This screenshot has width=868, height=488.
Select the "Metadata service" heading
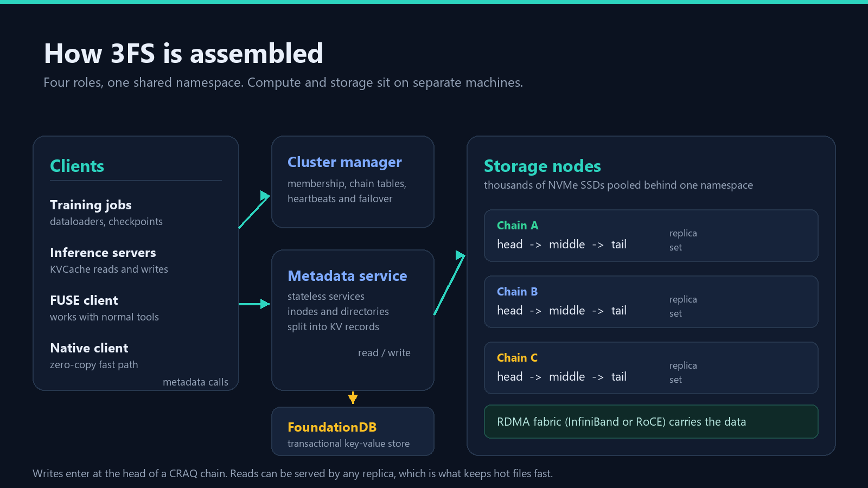coord(347,276)
